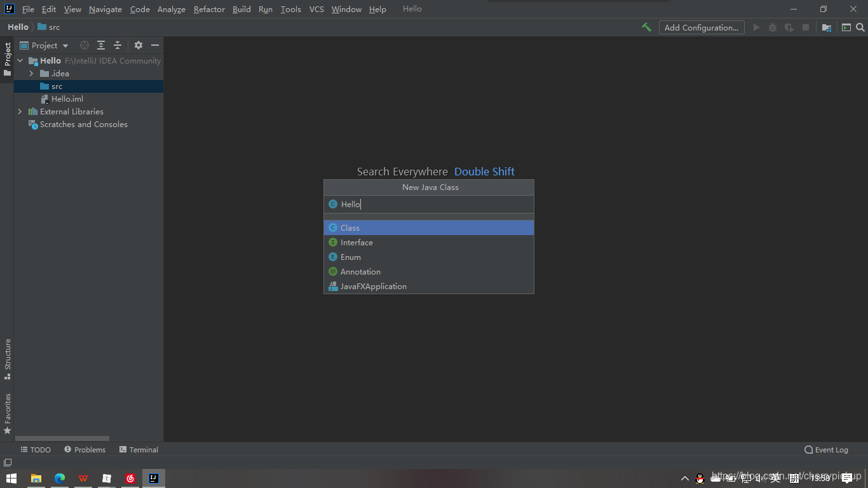Viewport: 868px width, 488px height.
Task: Open the Help menu
Action: pos(377,9)
